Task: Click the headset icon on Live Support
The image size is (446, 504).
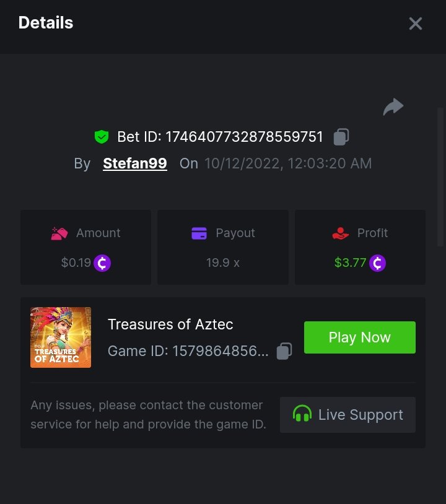Action: [x=302, y=414]
